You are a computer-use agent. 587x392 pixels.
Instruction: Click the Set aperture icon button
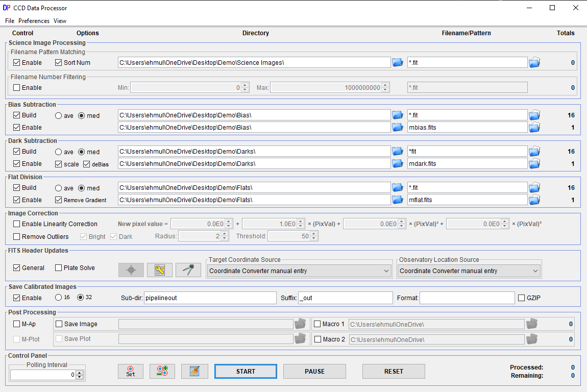131,371
